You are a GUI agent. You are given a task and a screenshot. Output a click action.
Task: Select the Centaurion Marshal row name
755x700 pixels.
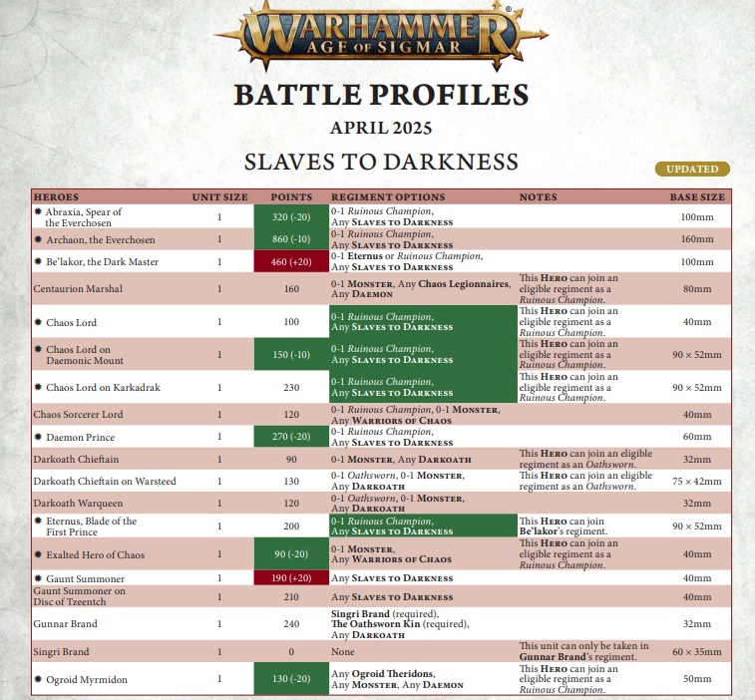coord(78,289)
